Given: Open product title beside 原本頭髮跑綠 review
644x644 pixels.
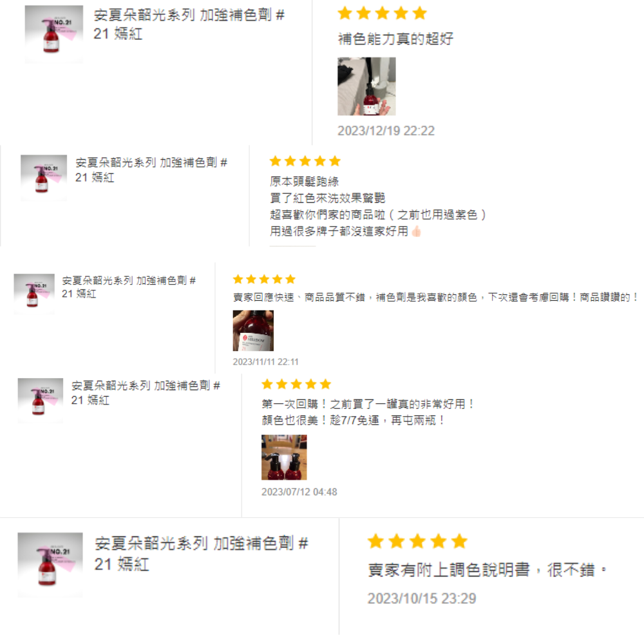Looking at the screenshot, I should 151,169.
